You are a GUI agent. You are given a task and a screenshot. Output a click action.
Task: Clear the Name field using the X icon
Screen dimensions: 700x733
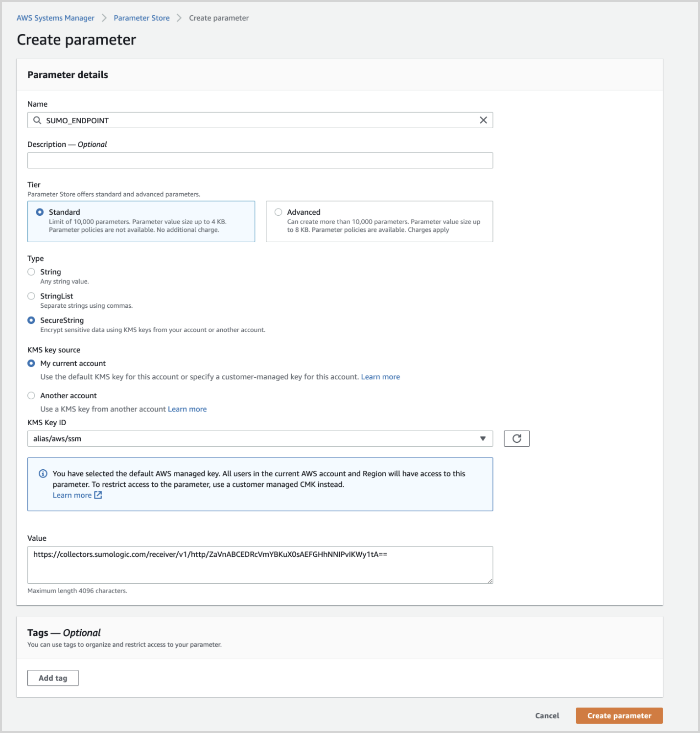coord(483,120)
